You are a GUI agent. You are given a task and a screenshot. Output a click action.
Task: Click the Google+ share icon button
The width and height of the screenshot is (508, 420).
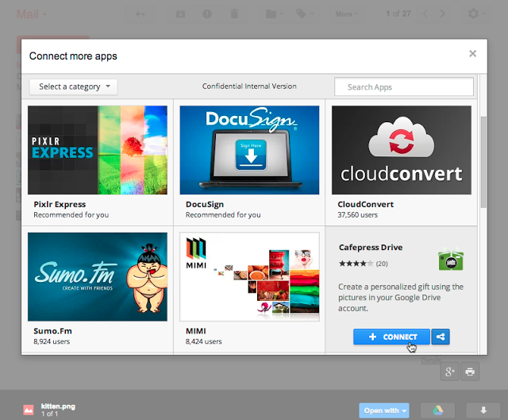pyautogui.click(x=450, y=372)
